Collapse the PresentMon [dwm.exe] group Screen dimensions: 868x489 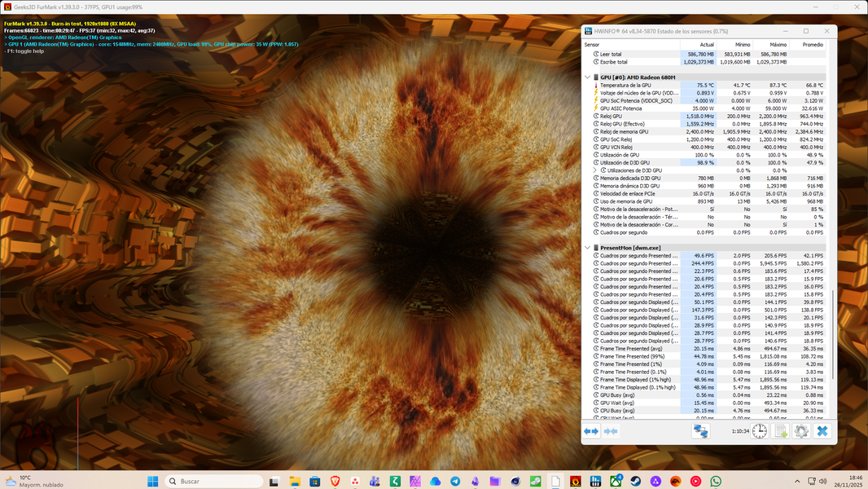587,248
